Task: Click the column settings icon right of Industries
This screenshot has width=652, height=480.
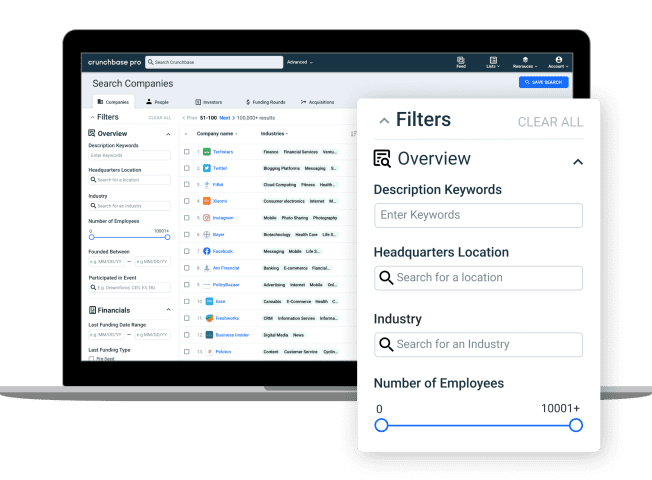Action: tap(353, 134)
